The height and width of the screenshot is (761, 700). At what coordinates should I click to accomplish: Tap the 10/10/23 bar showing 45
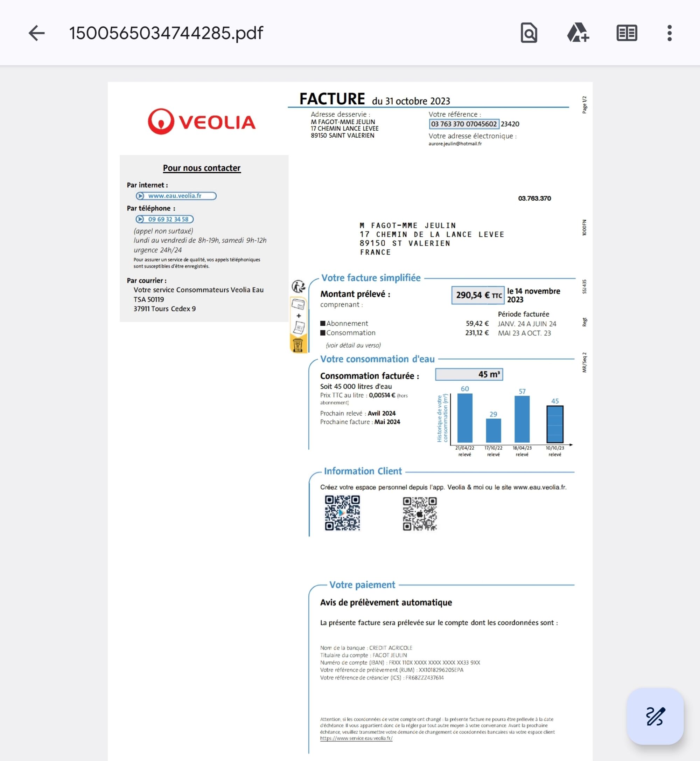tap(554, 424)
